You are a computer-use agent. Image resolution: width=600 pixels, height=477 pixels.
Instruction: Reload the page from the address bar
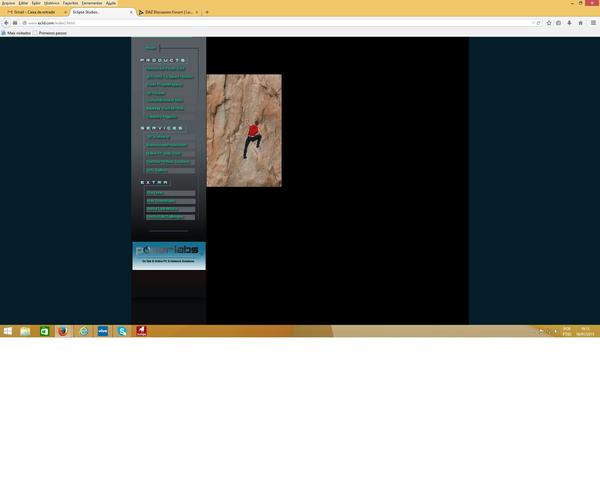tap(539, 23)
